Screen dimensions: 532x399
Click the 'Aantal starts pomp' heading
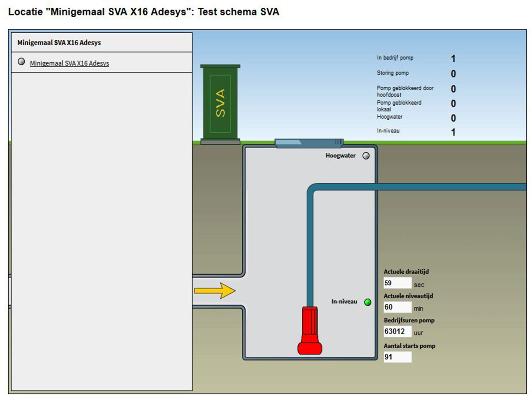coord(409,346)
